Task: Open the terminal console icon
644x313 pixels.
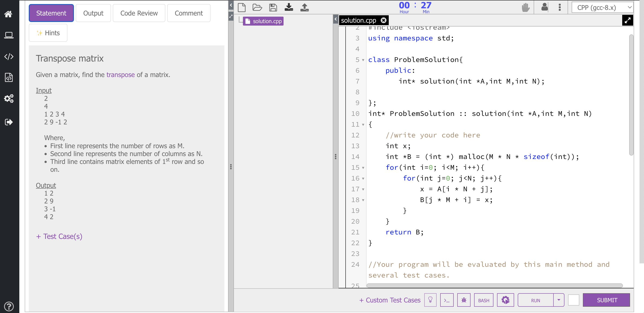Action: 447,300
